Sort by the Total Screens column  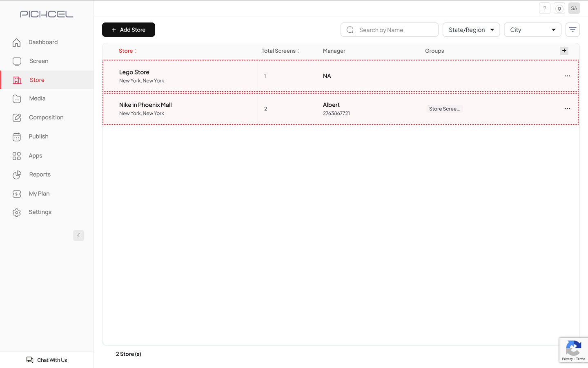[281, 51]
